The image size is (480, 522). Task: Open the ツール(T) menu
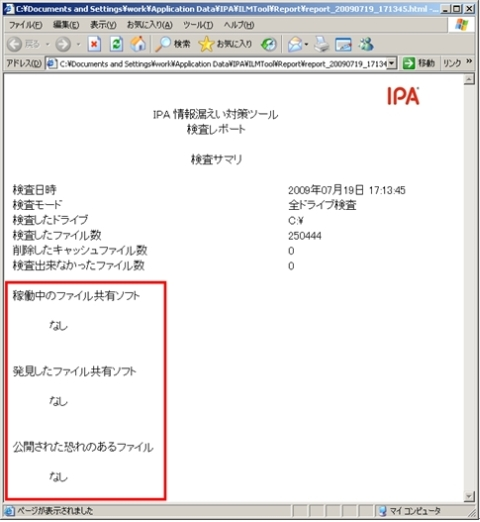tap(198, 25)
